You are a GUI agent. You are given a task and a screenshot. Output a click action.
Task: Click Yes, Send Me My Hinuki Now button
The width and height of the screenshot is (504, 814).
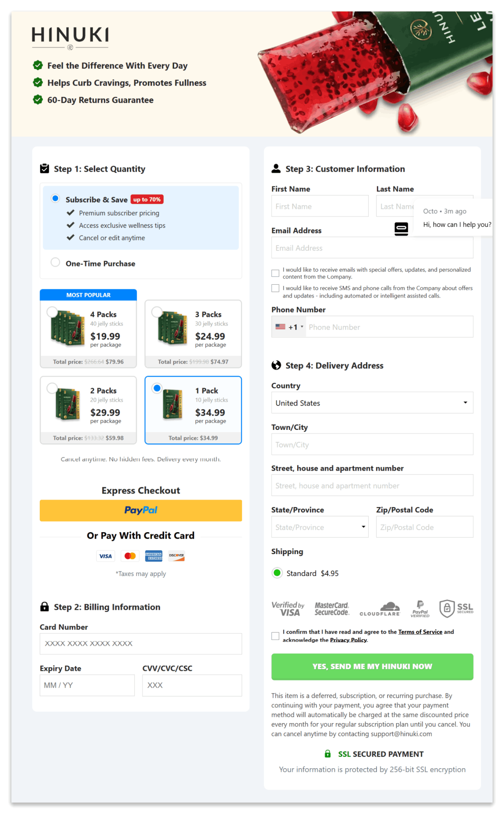tap(372, 667)
